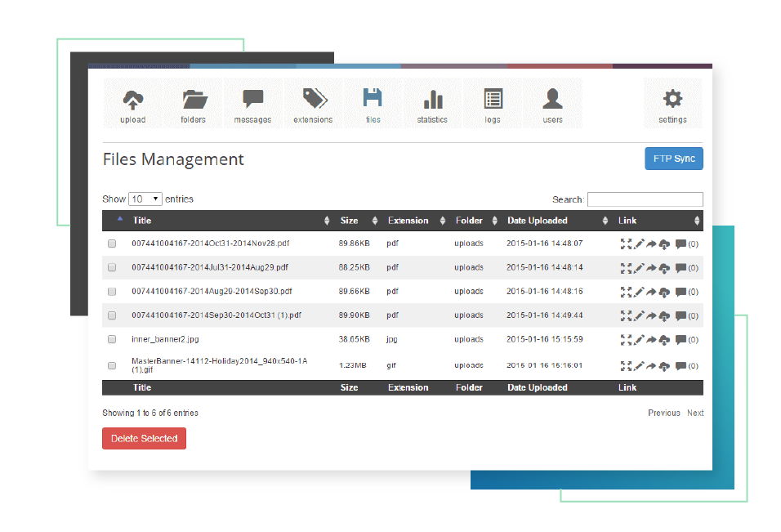The width and height of the screenshot is (781, 532).
Task: Open the Show entries count dropdown
Action: (145, 199)
